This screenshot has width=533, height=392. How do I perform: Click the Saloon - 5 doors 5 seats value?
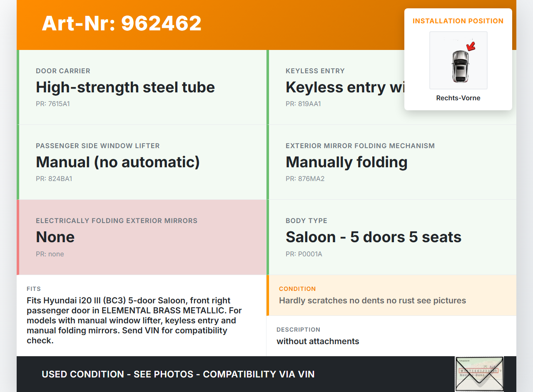(x=374, y=237)
